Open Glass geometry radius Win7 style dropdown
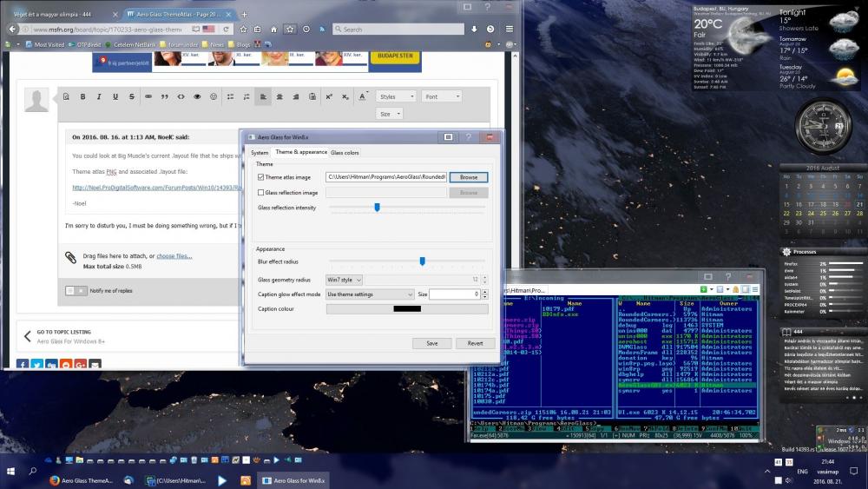Screen dimensions: 868x489 coord(343,280)
